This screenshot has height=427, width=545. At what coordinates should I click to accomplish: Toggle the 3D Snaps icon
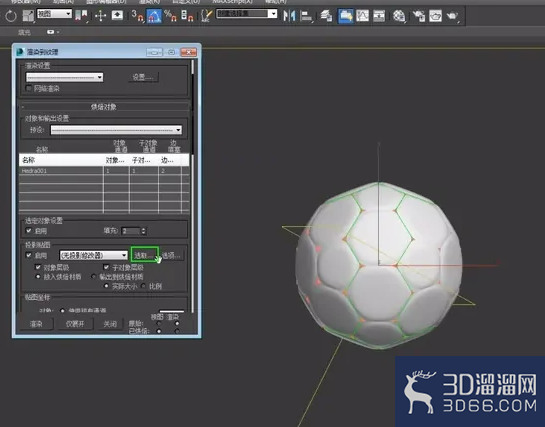[x=137, y=16]
